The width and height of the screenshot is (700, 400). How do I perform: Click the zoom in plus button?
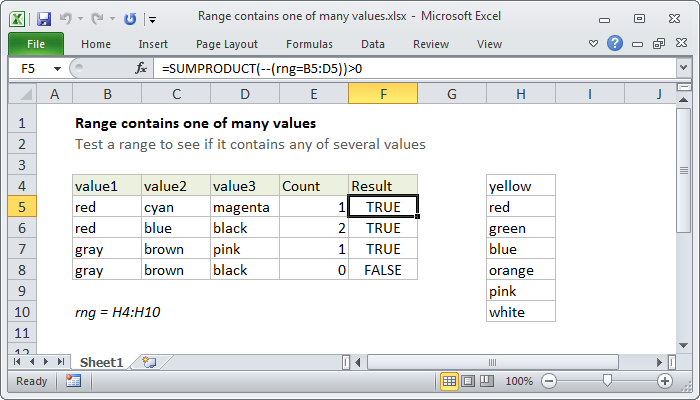pyautogui.click(x=664, y=381)
